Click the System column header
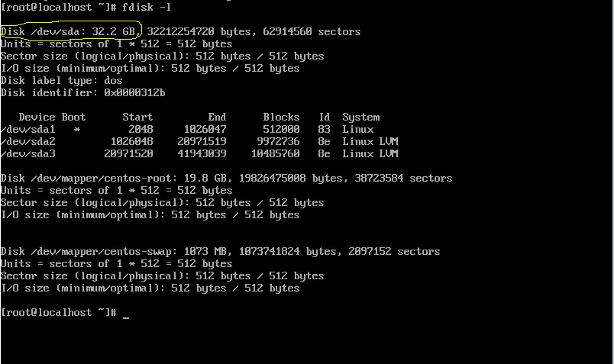Image resolution: width=614 pixels, height=364 pixels. [x=361, y=117]
